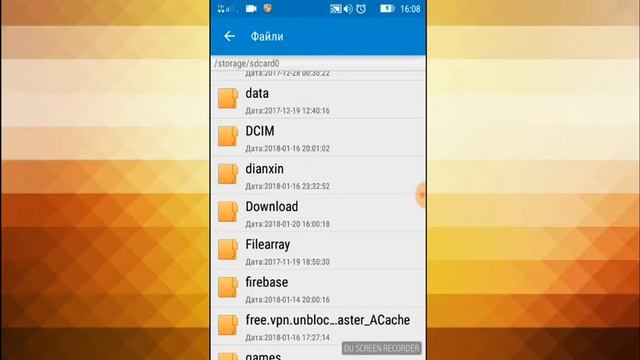Tap the back arrow next to Файлы

point(229,36)
